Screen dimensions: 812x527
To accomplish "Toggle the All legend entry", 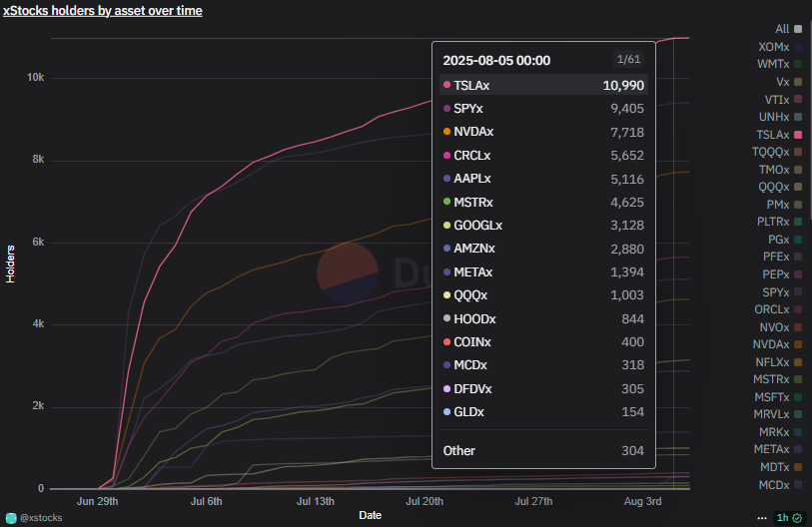I will [x=788, y=29].
